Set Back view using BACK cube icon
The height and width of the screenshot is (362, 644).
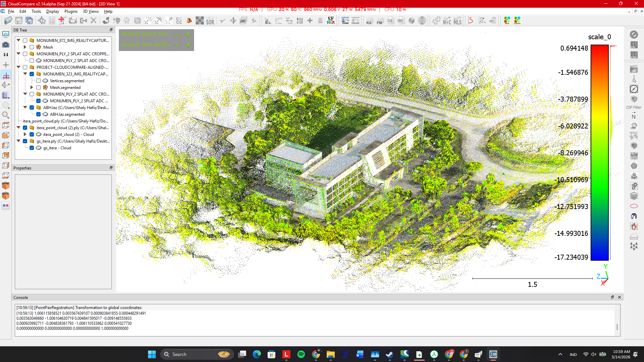pyautogui.click(x=6, y=196)
